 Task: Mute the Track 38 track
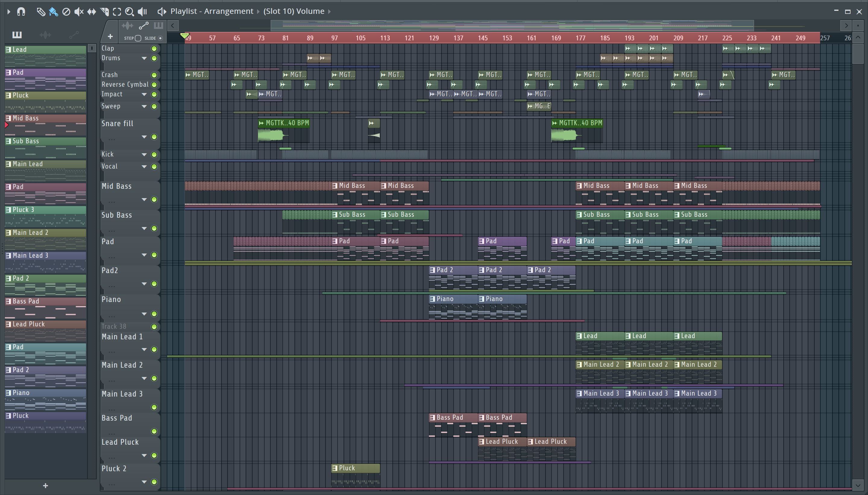tap(154, 327)
